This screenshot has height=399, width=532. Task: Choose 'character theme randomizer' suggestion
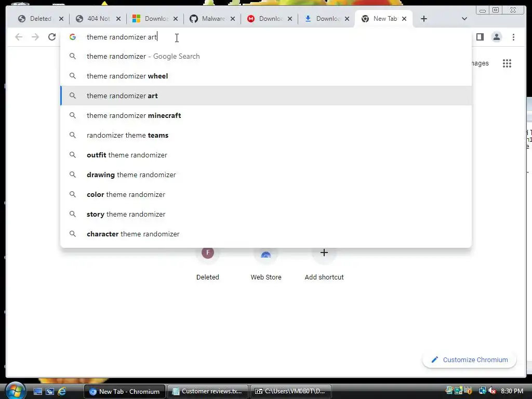pyautogui.click(x=266, y=234)
